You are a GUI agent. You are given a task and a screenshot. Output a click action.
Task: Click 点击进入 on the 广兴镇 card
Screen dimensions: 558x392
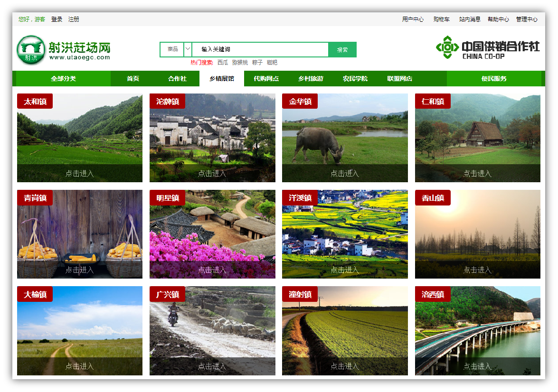[212, 366]
